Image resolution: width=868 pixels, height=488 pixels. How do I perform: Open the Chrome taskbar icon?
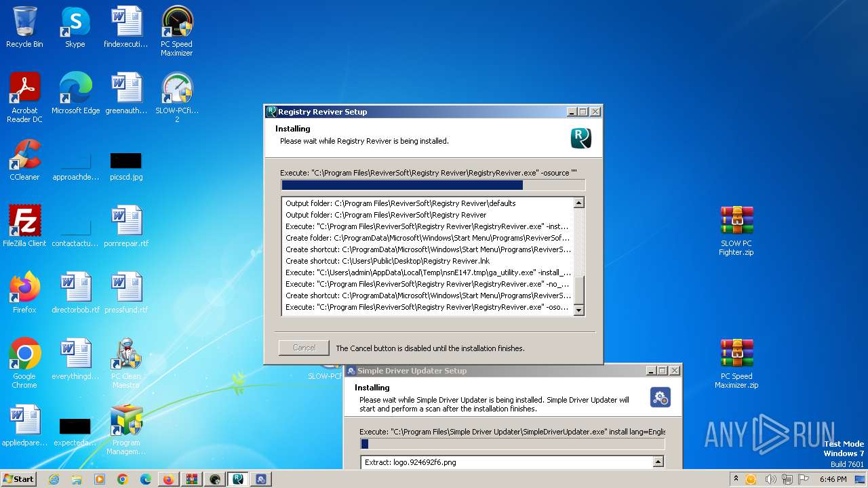(123, 479)
